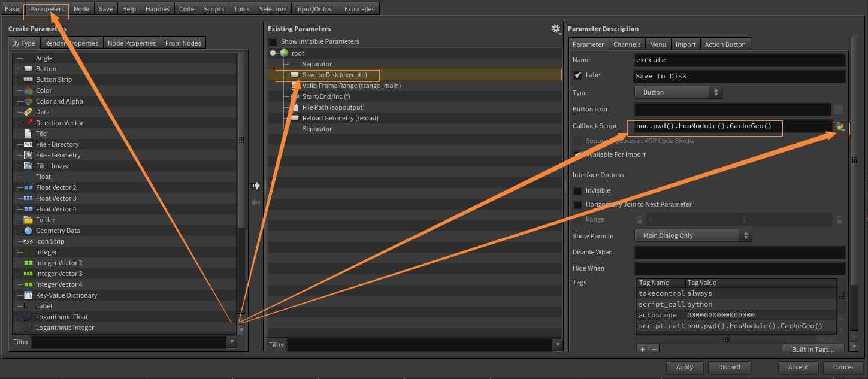Choose Integer Vector 2 parameter type
The height and width of the screenshot is (379, 868).
tap(59, 263)
